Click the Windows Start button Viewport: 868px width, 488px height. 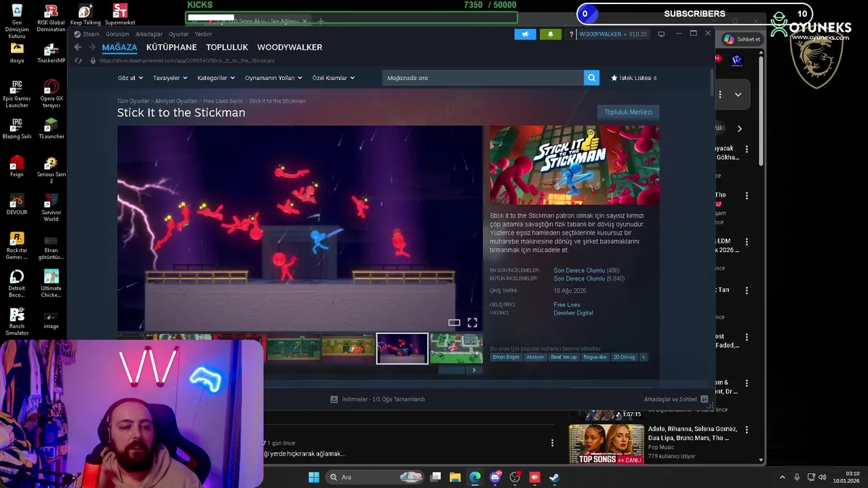point(314,477)
